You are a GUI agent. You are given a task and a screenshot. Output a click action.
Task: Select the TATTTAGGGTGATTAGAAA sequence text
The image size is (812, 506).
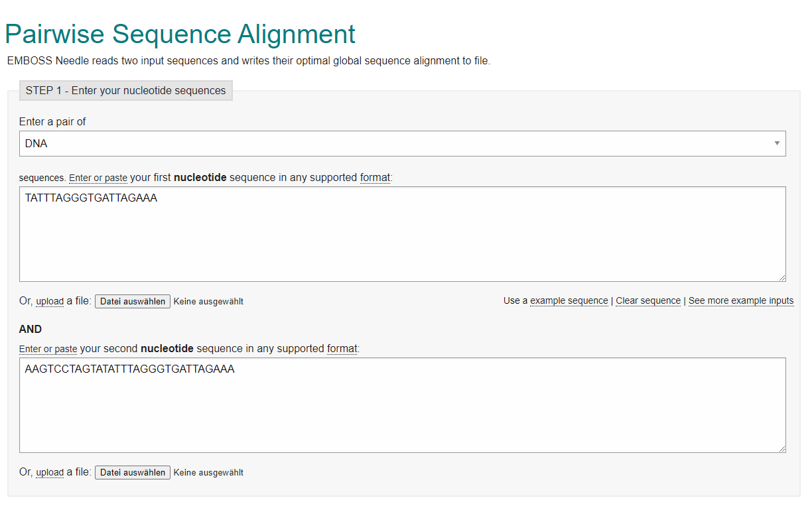pyautogui.click(x=92, y=198)
